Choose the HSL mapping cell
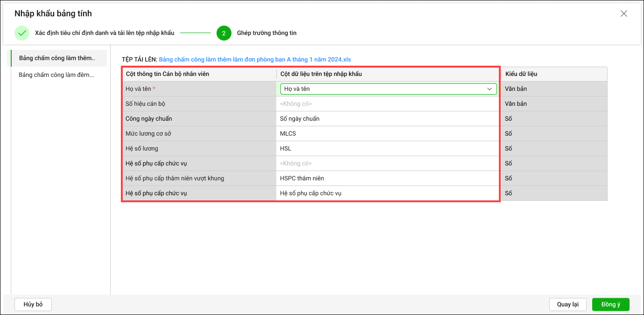This screenshot has height=315, width=644. point(387,149)
